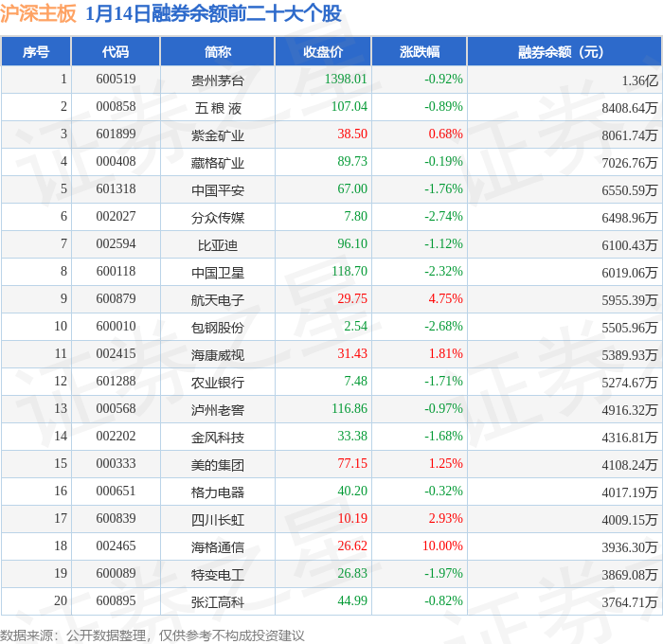The image size is (663, 644).
Task: Click closing price 77.15
Action: point(352,464)
